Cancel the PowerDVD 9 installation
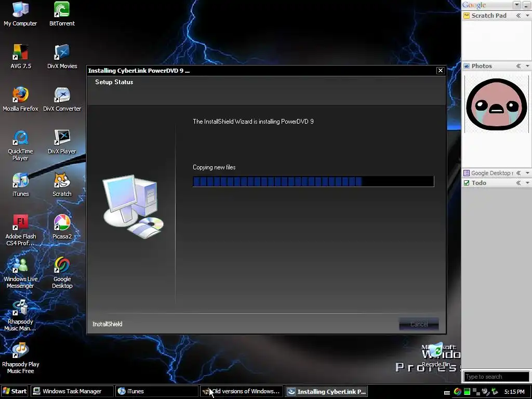Image resolution: width=532 pixels, height=399 pixels. pos(419,324)
